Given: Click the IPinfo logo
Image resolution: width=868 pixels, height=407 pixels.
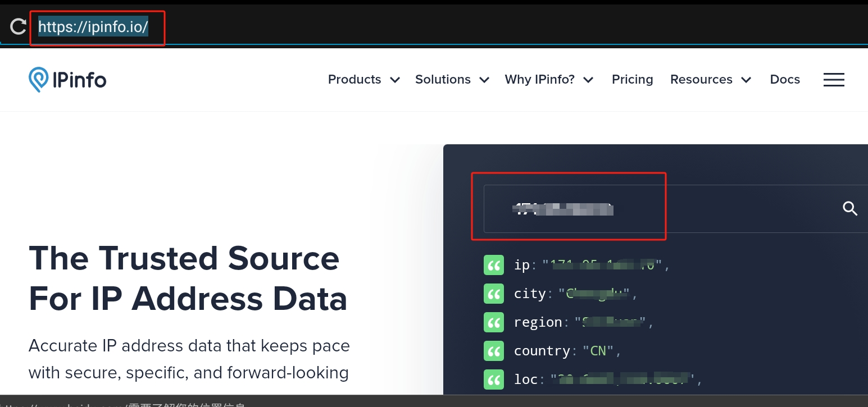Looking at the screenshot, I should [67, 80].
